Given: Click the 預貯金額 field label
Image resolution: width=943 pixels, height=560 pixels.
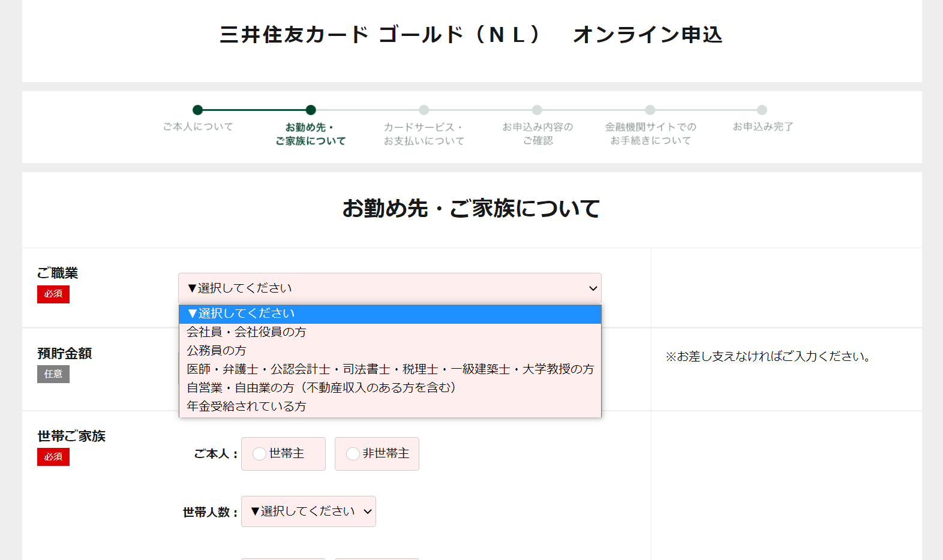Looking at the screenshot, I should tap(65, 354).
